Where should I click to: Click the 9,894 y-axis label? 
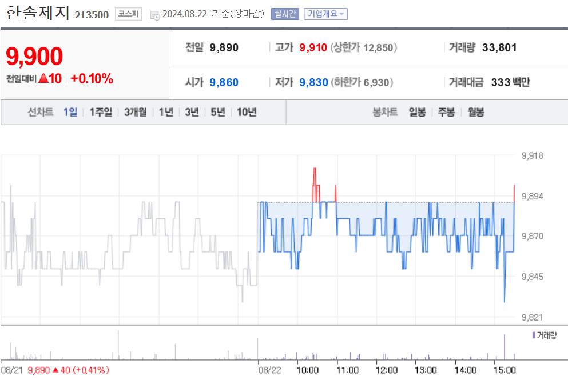click(x=532, y=196)
